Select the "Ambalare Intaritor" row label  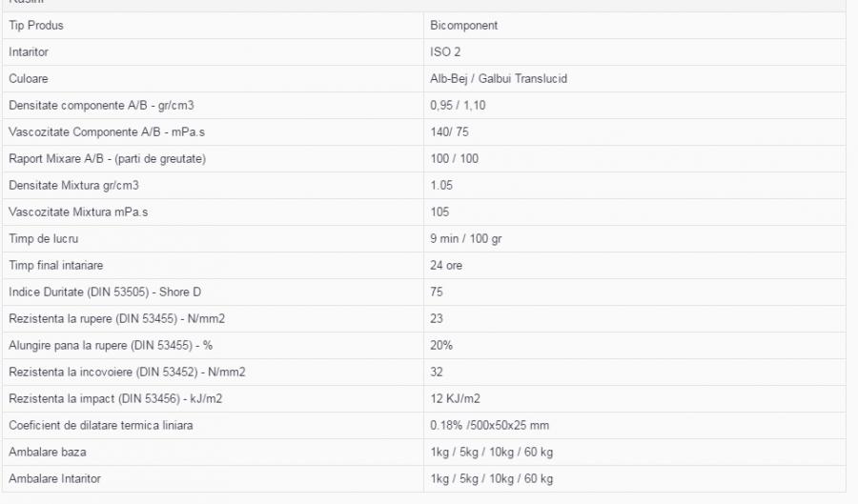pos(54,479)
